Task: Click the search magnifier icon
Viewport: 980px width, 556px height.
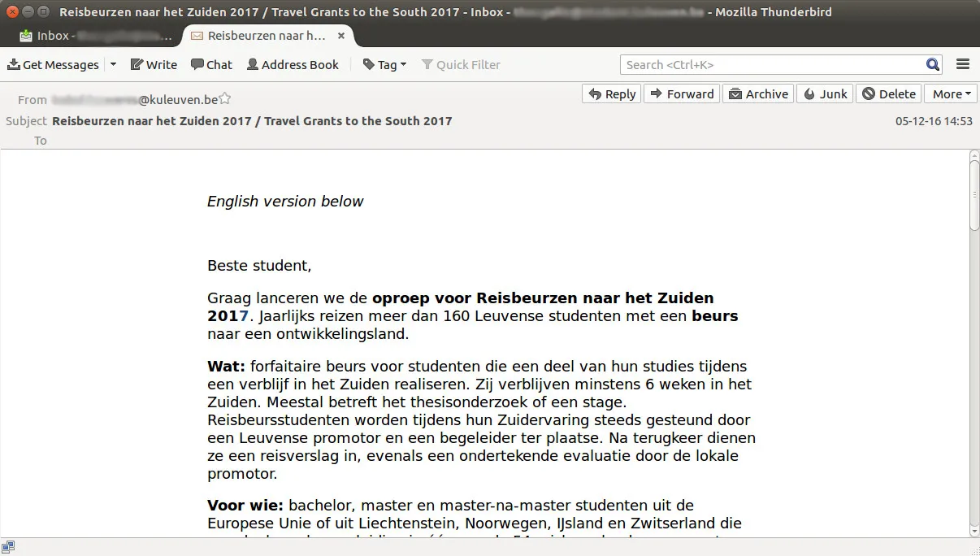Action: [x=933, y=65]
